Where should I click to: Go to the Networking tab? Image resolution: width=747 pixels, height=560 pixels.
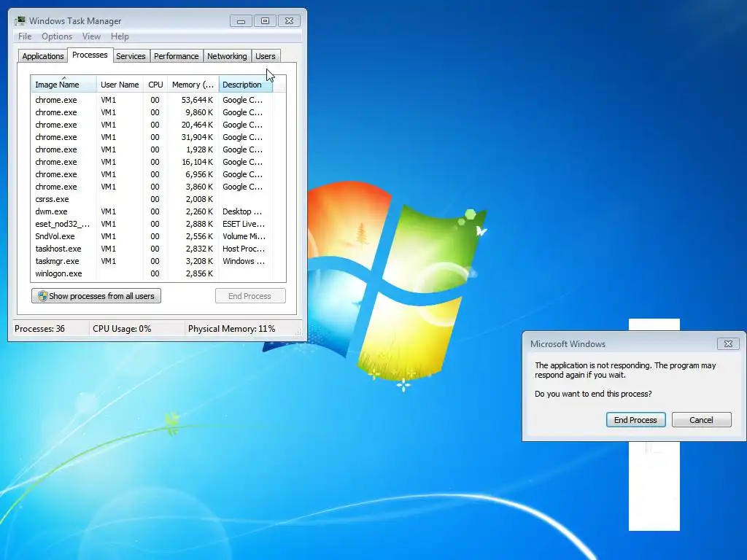point(227,56)
